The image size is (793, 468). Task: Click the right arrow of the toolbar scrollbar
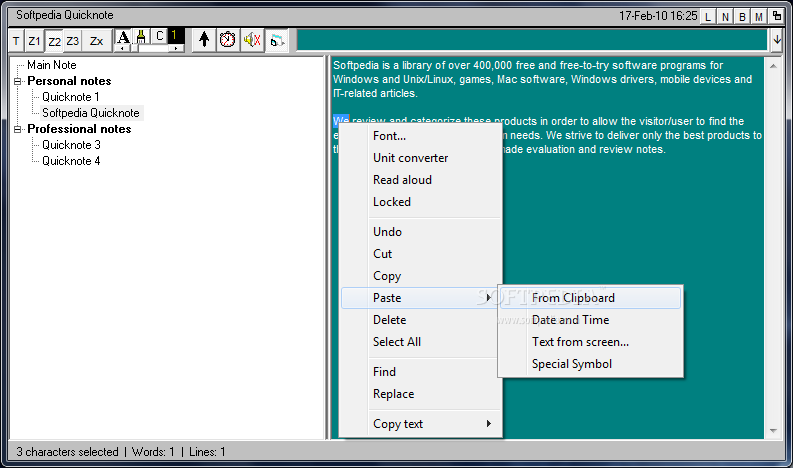tap(176, 49)
